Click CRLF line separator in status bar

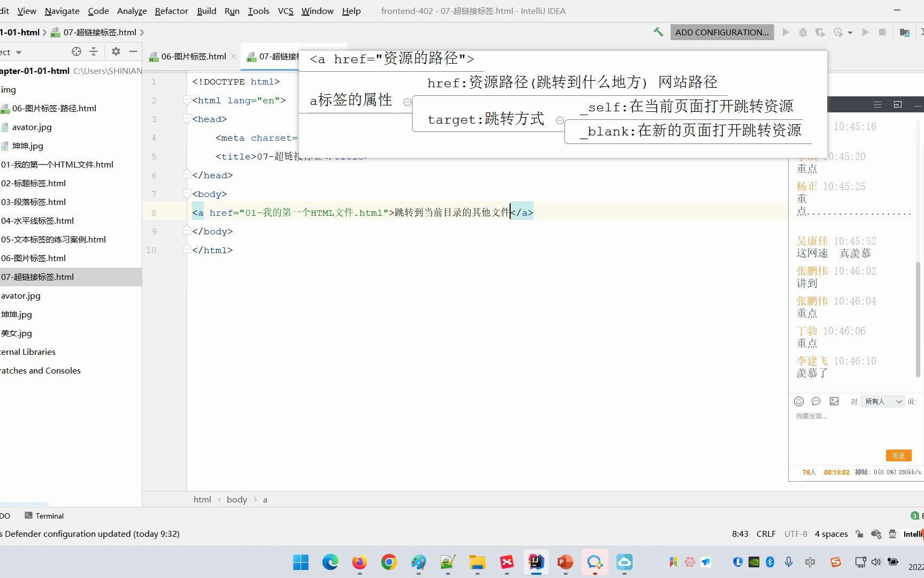(766, 534)
